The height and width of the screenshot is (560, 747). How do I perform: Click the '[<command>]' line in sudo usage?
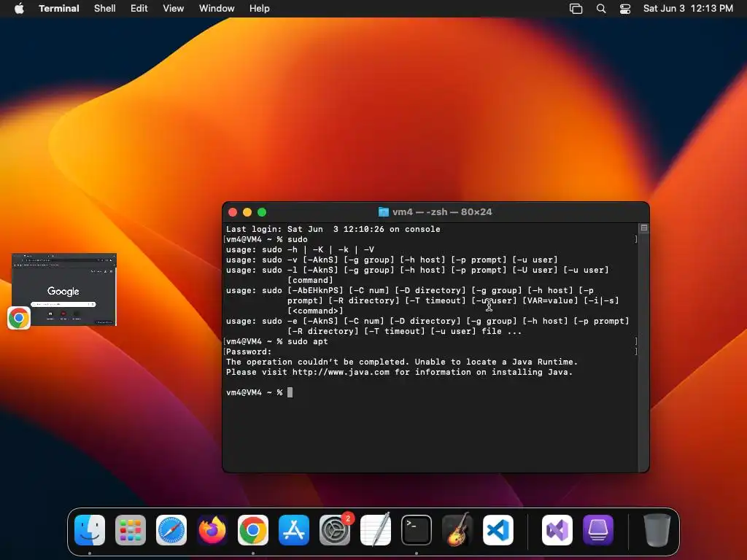click(x=315, y=311)
